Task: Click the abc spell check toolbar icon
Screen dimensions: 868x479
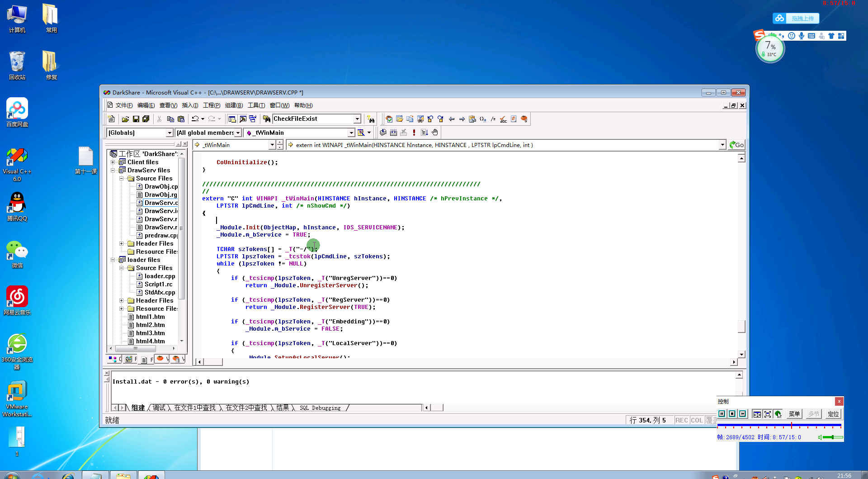Action: [503, 119]
